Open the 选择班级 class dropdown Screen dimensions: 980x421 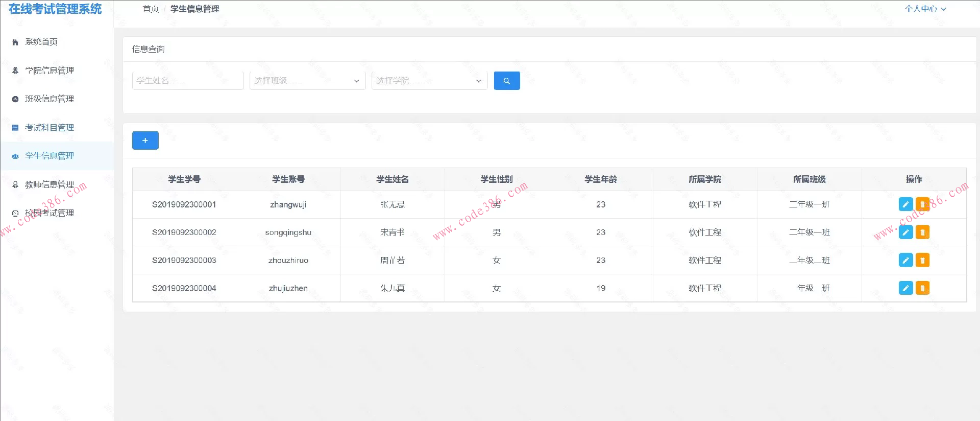(307, 81)
